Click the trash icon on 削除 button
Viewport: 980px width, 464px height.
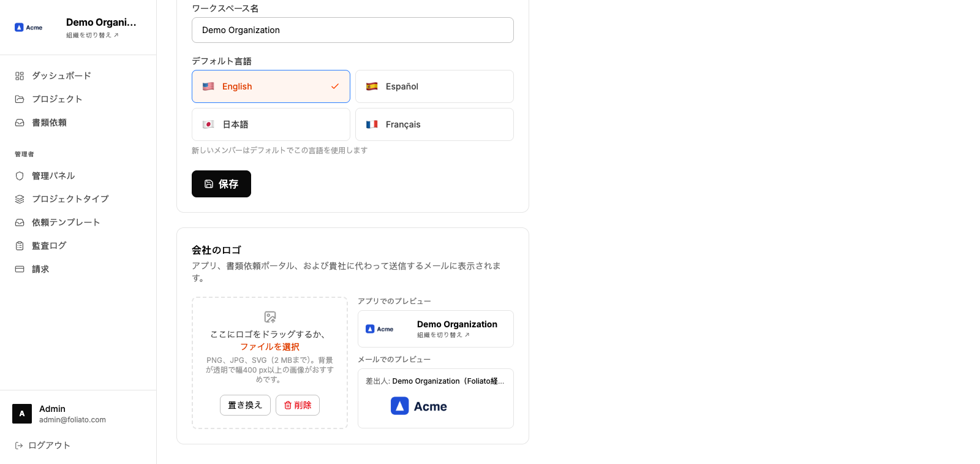point(288,405)
